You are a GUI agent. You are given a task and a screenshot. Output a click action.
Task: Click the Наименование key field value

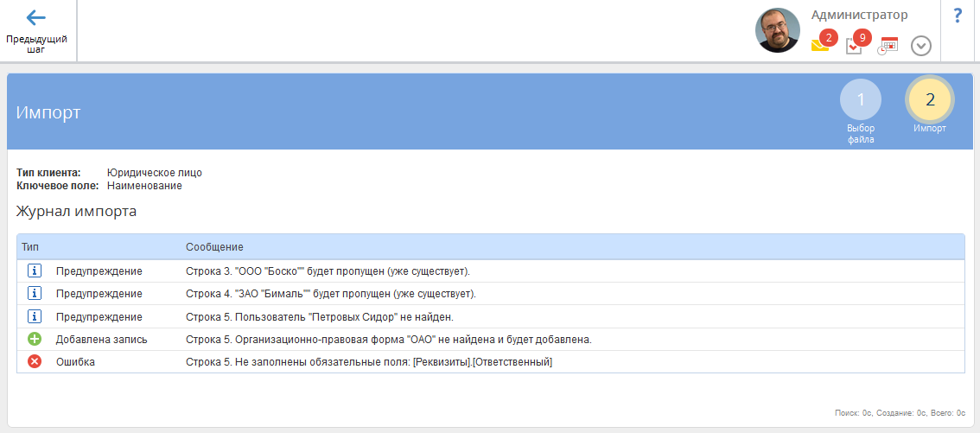coord(144,186)
